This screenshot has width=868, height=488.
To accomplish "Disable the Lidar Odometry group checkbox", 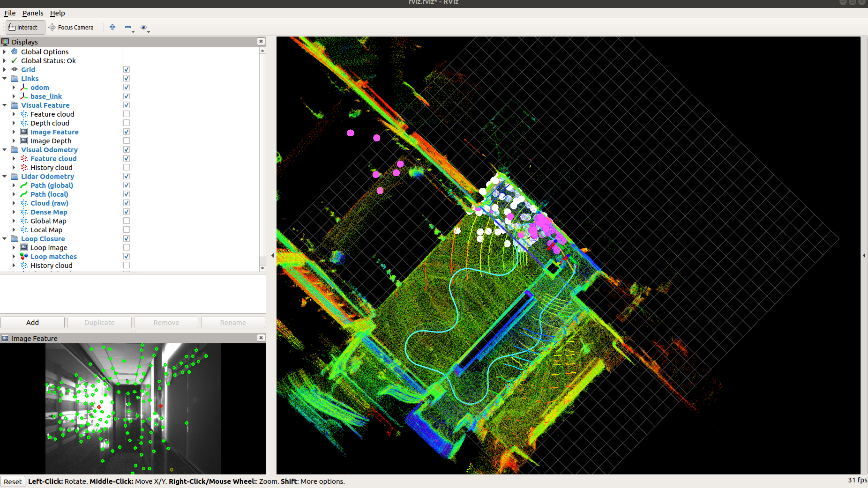I will (x=127, y=176).
